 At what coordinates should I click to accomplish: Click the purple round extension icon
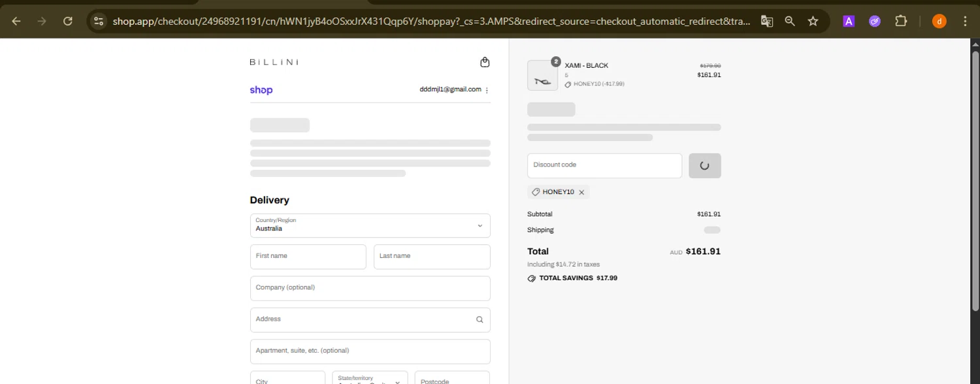pyautogui.click(x=875, y=21)
